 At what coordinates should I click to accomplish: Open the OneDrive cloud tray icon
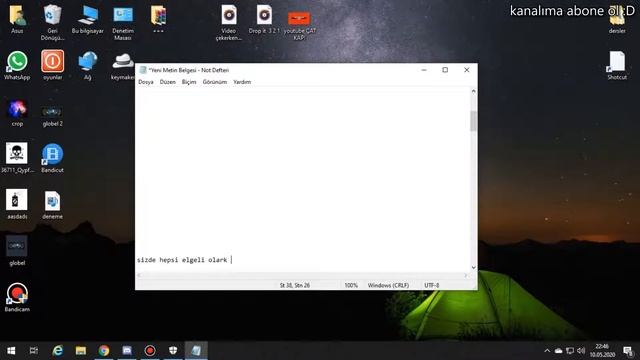[558, 351]
